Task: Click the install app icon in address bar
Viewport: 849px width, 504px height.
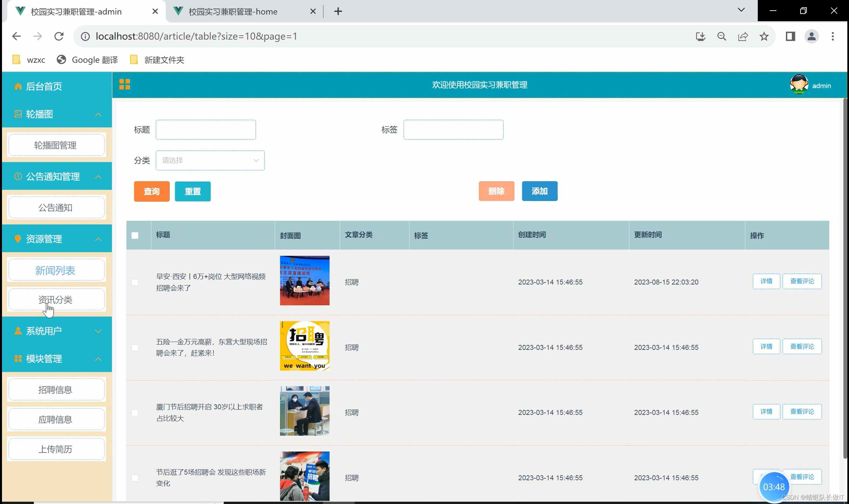Action: [700, 36]
